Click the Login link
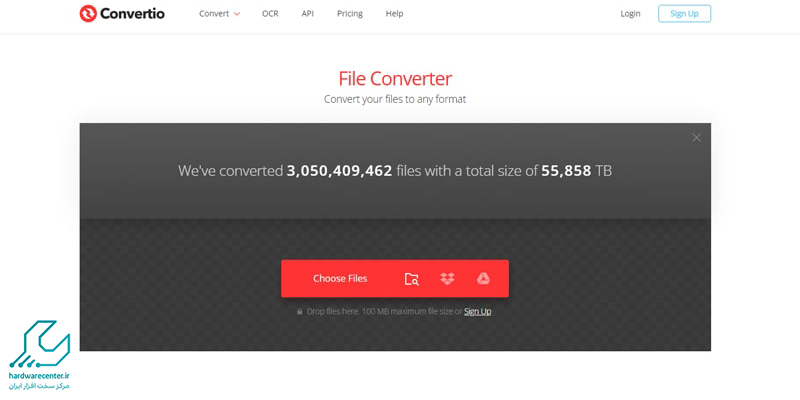The width and height of the screenshot is (800, 400). point(630,14)
